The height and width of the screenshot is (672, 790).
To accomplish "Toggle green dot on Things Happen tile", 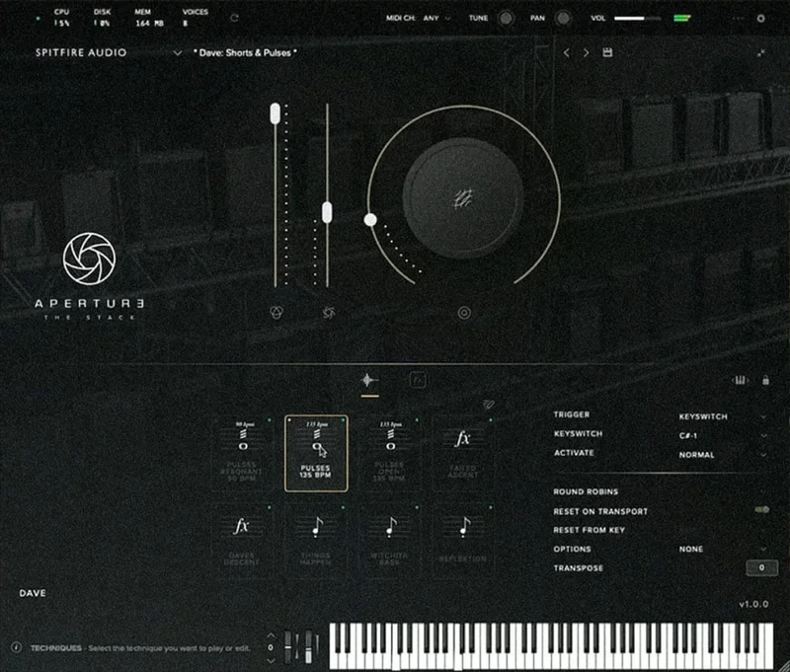I will click(x=343, y=507).
